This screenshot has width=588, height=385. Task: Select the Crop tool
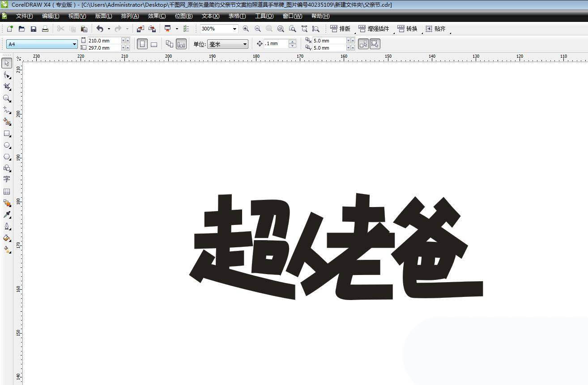tap(7, 87)
